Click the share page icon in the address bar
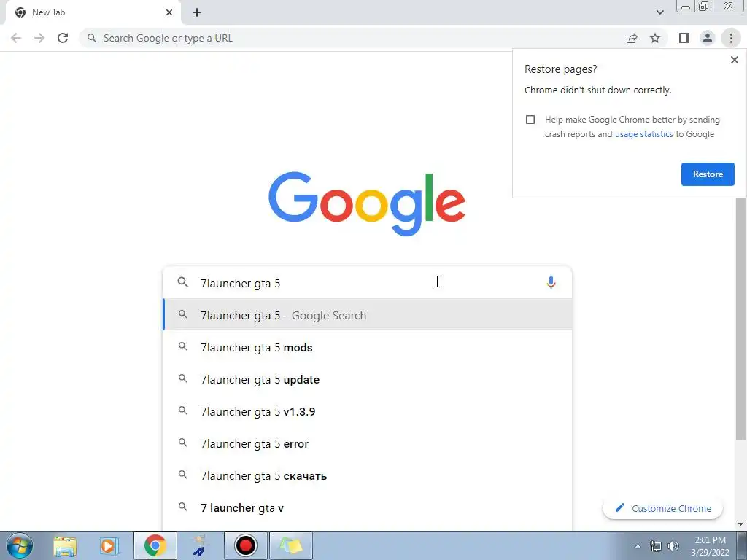Image resolution: width=747 pixels, height=560 pixels. click(632, 38)
